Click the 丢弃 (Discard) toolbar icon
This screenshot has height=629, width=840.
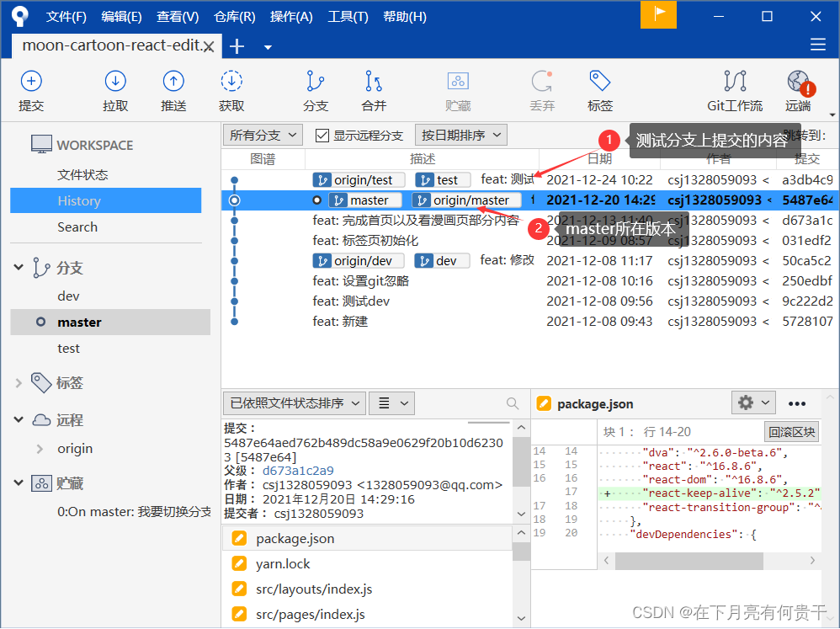pyautogui.click(x=541, y=82)
